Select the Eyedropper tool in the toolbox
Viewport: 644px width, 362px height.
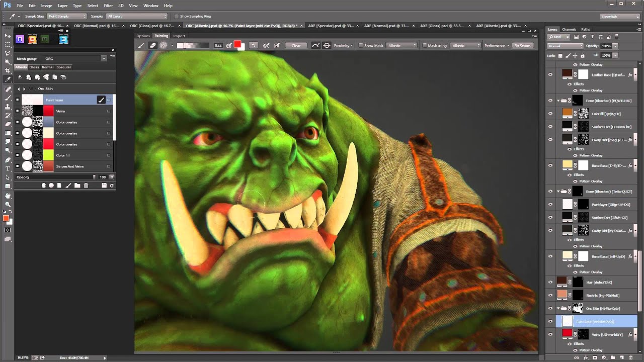point(8,79)
